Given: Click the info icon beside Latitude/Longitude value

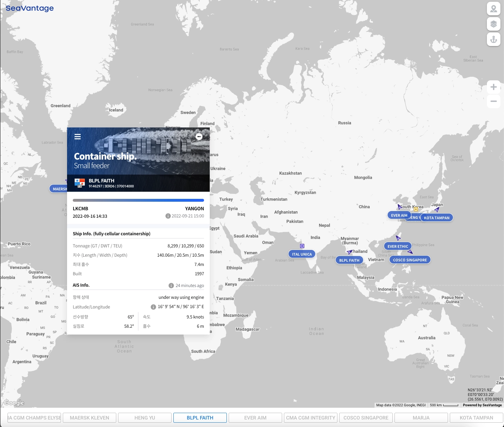Looking at the screenshot, I should coord(153,307).
